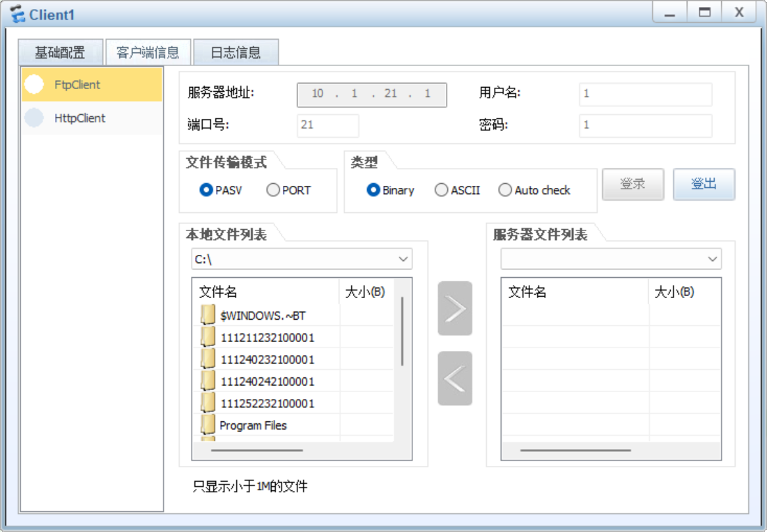Click the 端口号 port field
The height and width of the screenshot is (532, 767).
[x=327, y=125]
